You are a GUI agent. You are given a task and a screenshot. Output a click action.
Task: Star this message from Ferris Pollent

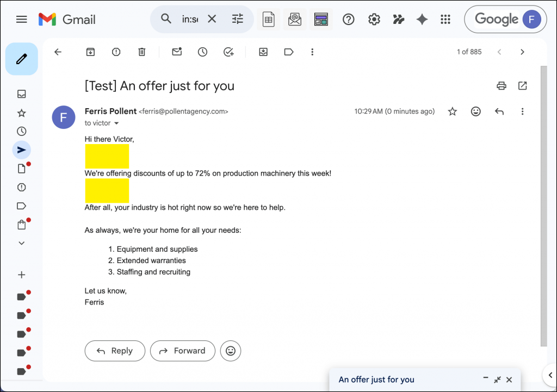point(452,111)
